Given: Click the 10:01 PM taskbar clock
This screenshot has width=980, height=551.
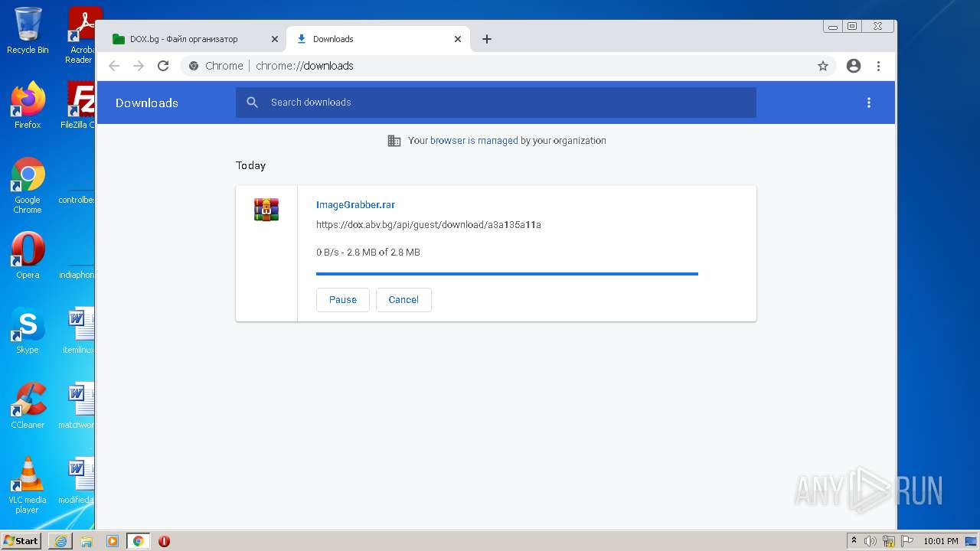Looking at the screenshot, I should coord(941,541).
